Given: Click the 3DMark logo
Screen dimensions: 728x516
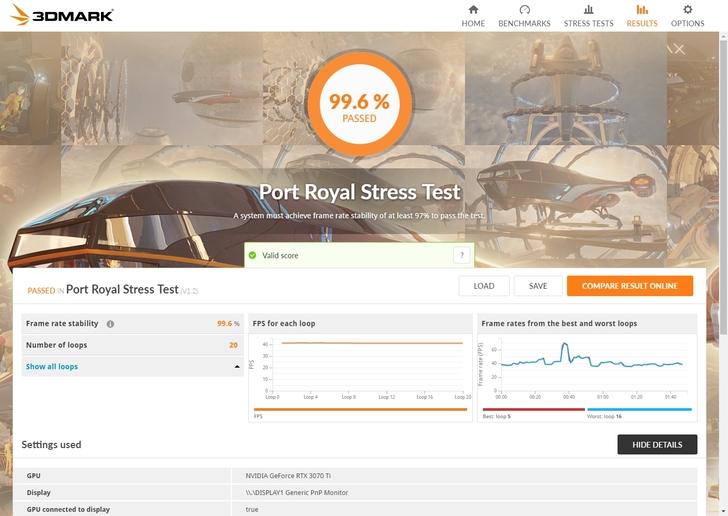Looking at the screenshot, I should (x=61, y=14).
